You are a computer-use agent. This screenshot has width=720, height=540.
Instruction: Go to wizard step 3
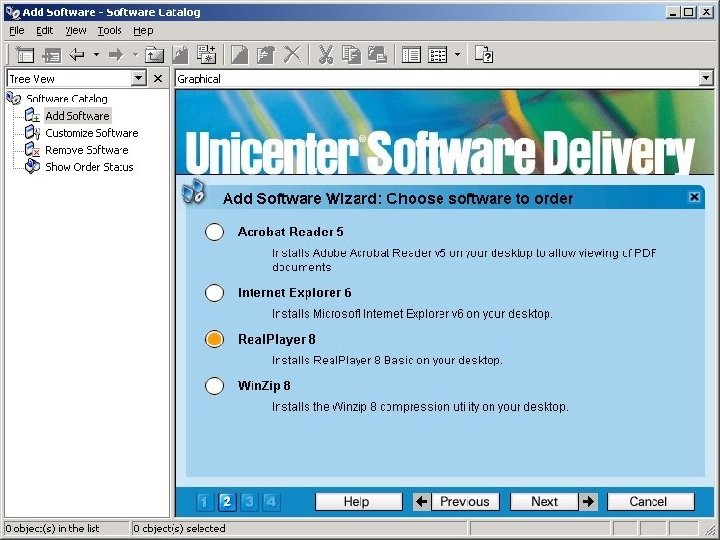pyautogui.click(x=249, y=501)
